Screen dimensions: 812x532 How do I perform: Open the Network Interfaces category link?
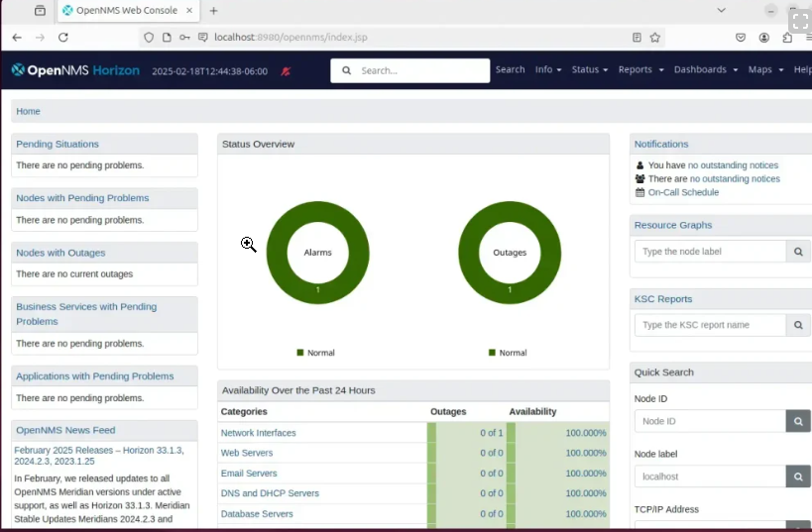258,433
